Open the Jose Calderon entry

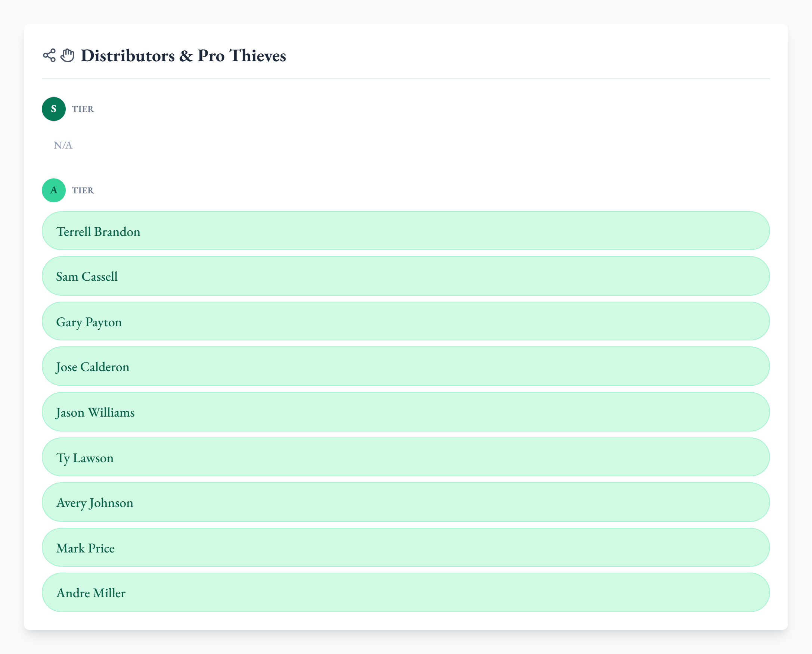pos(406,367)
